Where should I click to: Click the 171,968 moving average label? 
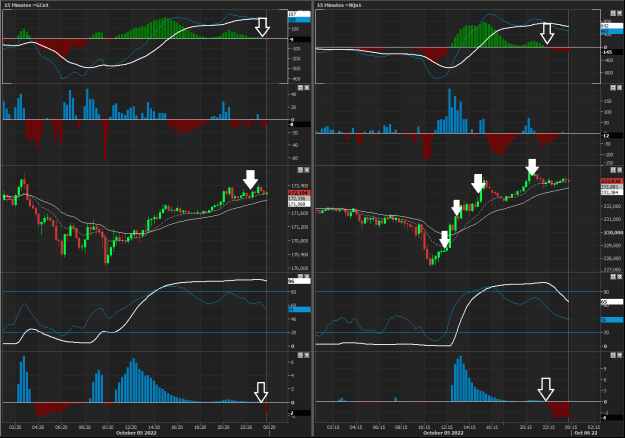click(299, 204)
